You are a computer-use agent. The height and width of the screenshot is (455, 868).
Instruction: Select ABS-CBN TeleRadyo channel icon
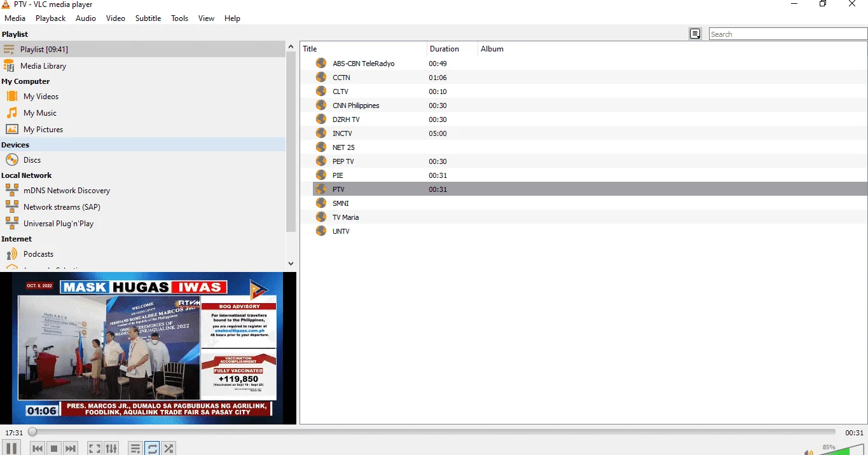(x=321, y=63)
